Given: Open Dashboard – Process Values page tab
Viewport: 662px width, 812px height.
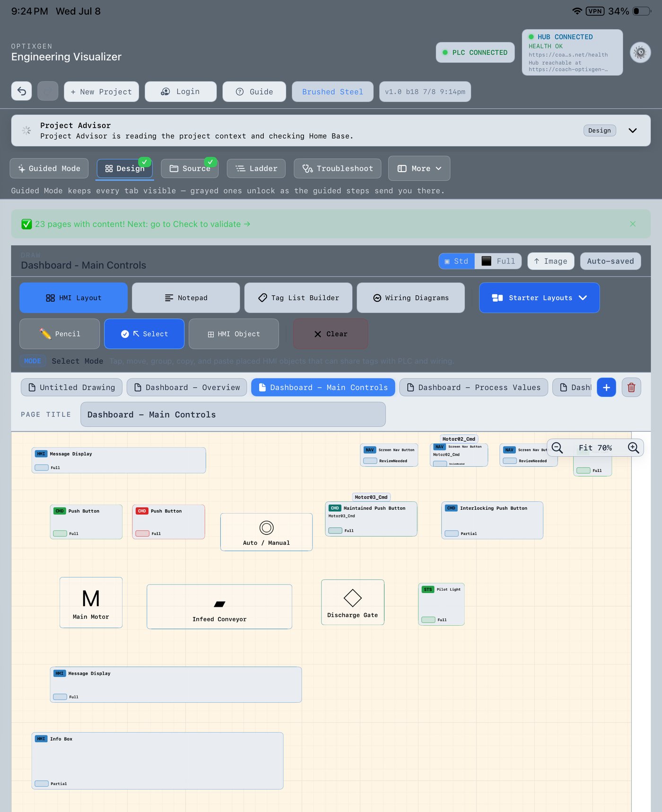Looking at the screenshot, I should [474, 387].
